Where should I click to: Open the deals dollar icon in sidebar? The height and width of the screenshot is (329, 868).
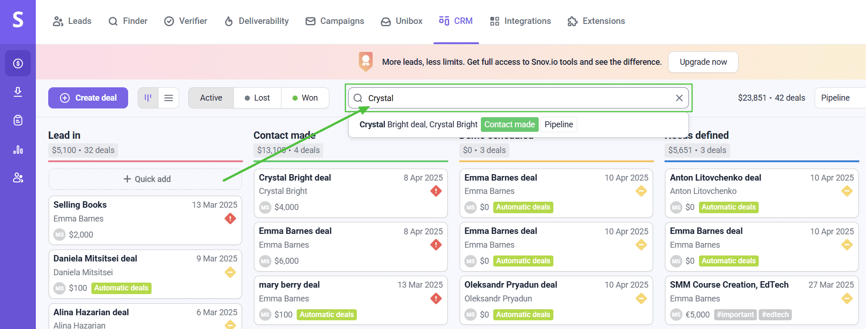pyautogui.click(x=18, y=63)
